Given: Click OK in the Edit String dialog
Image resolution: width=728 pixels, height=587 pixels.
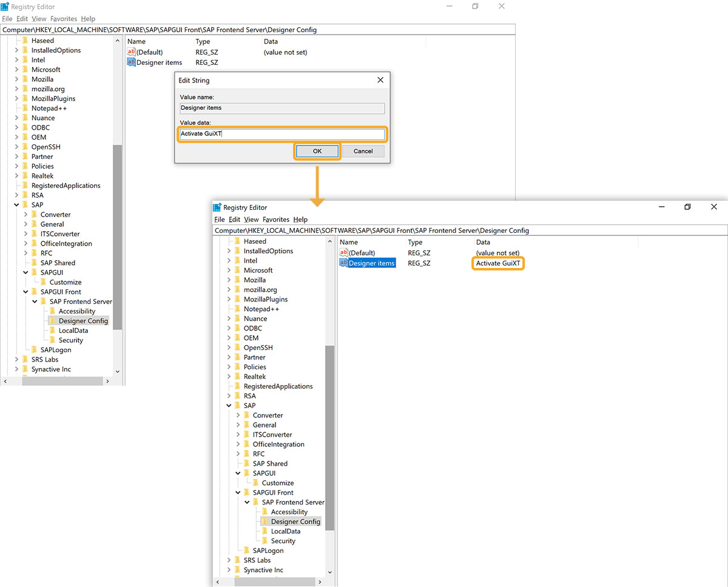Looking at the screenshot, I should (317, 151).
